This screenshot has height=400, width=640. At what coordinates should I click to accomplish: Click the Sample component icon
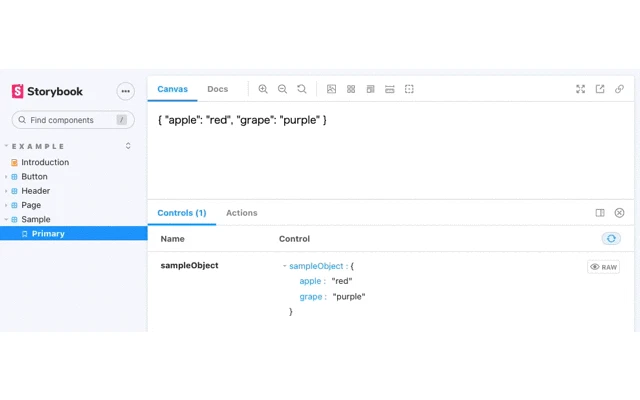click(x=14, y=220)
